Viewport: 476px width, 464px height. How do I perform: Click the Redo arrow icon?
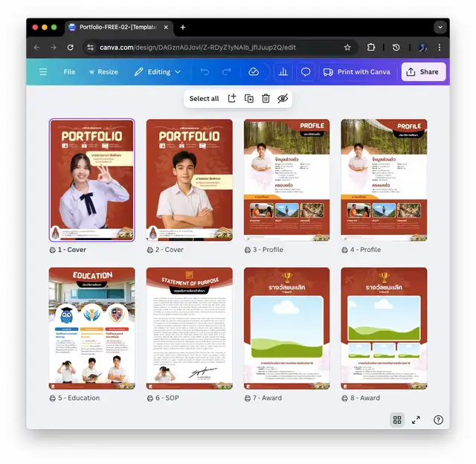click(227, 72)
